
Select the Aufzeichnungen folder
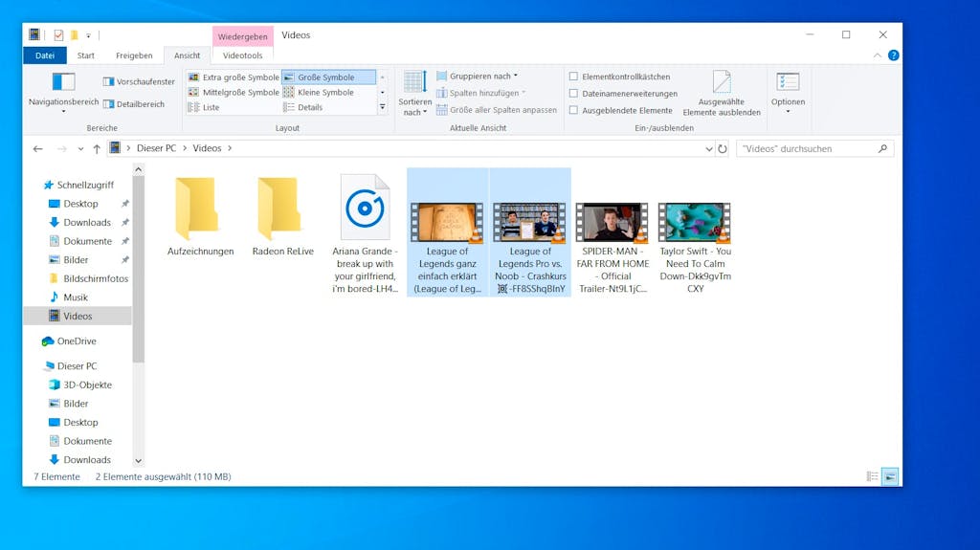click(x=200, y=214)
